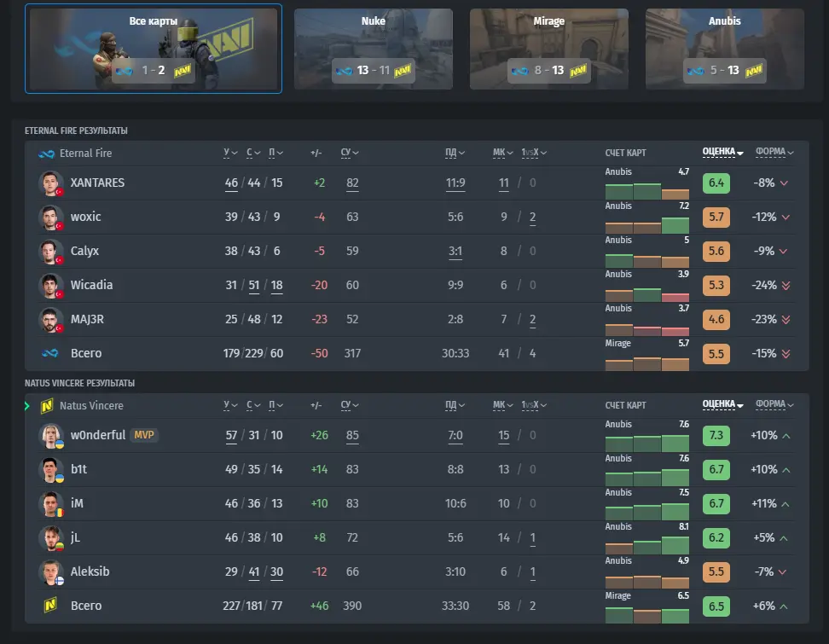Click Calyx form value -9%
Screen dimensions: 829x644
(764, 251)
